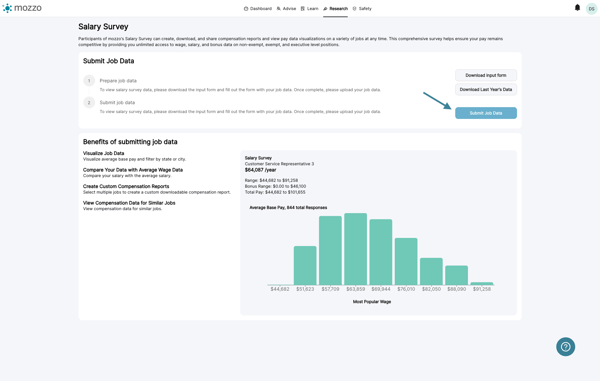Click 'Average Base Pay, 844 total Responses' title
The width and height of the screenshot is (600, 381).
coord(288,208)
